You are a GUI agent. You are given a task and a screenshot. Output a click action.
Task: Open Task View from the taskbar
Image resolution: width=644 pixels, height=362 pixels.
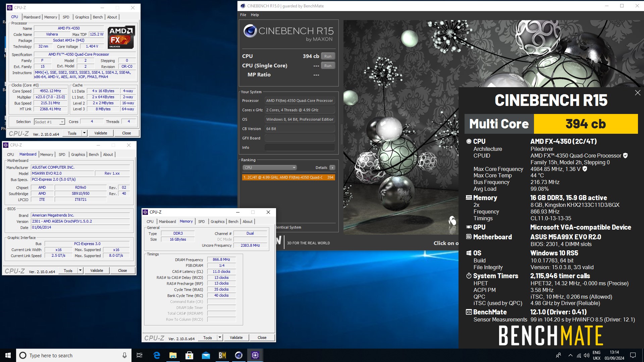tap(140, 355)
